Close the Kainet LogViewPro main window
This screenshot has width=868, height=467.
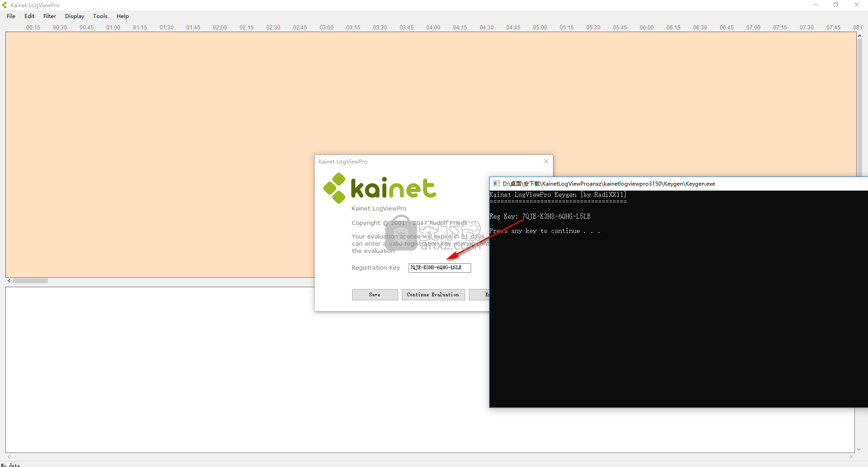click(x=857, y=5)
